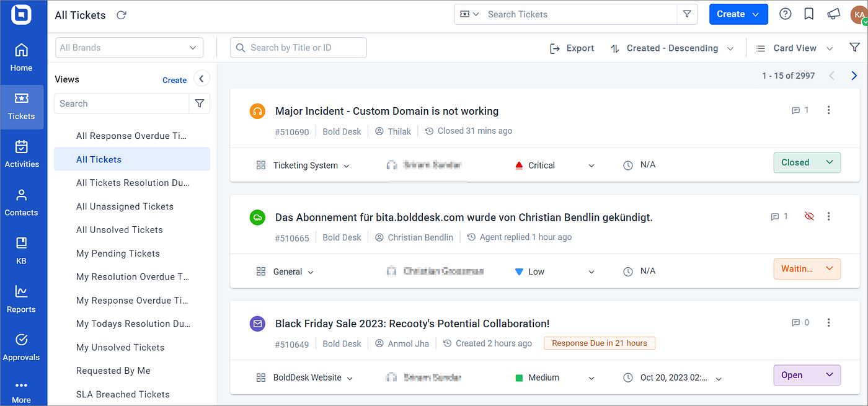Toggle the crossed-eye visibility icon on ticket #510665
This screenshot has width=868, height=406.
808,216
